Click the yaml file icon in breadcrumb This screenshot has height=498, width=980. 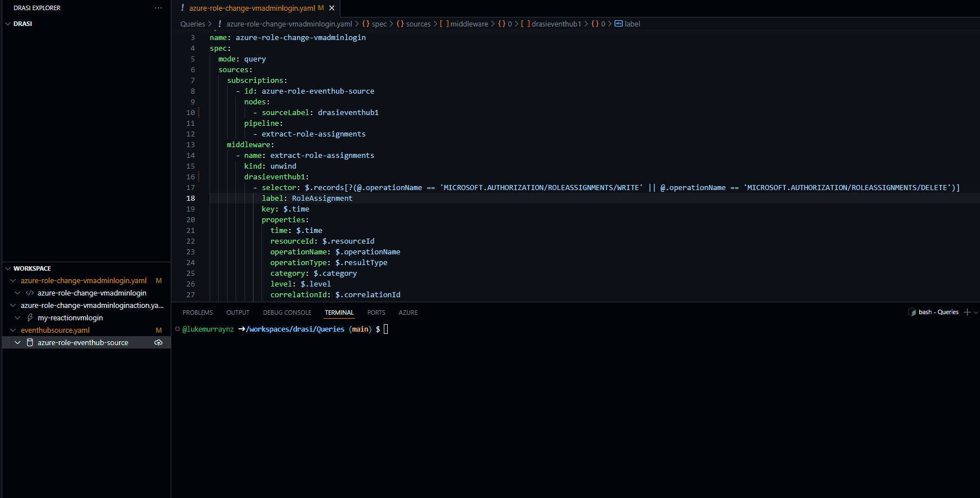tap(220, 24)
